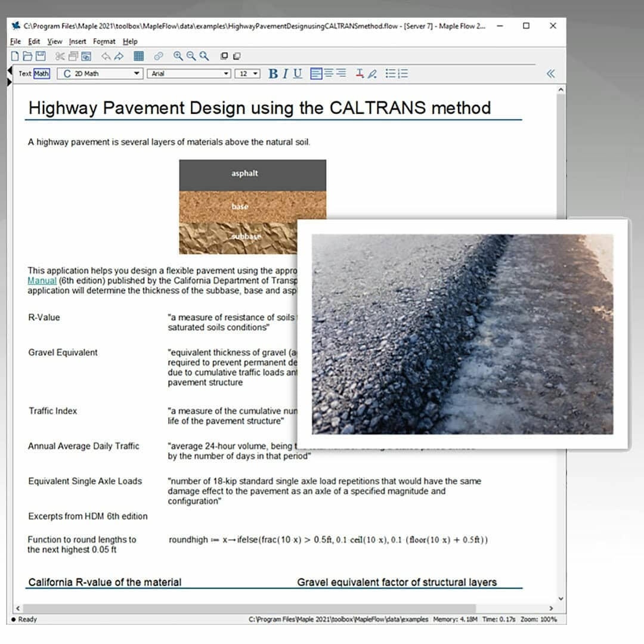
Task: Click the document title 'Highway Pavement Design using the CALTRANS method'
Action: (259, 108)
